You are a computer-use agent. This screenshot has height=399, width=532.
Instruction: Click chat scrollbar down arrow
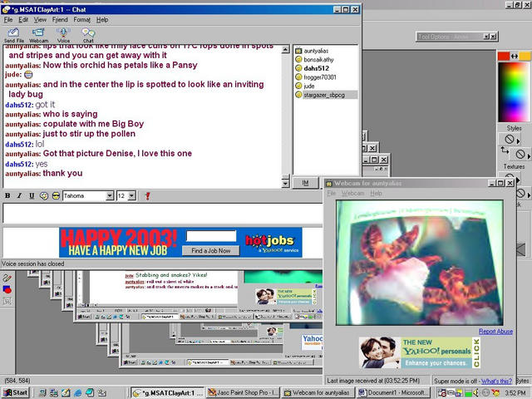click(286, 184)
